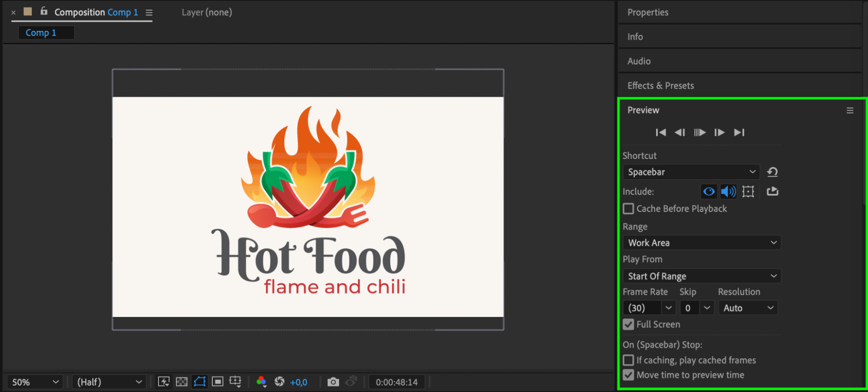Step back one frame in Preview
Viewport: 868px width, 392px height.
coord(680,132)
